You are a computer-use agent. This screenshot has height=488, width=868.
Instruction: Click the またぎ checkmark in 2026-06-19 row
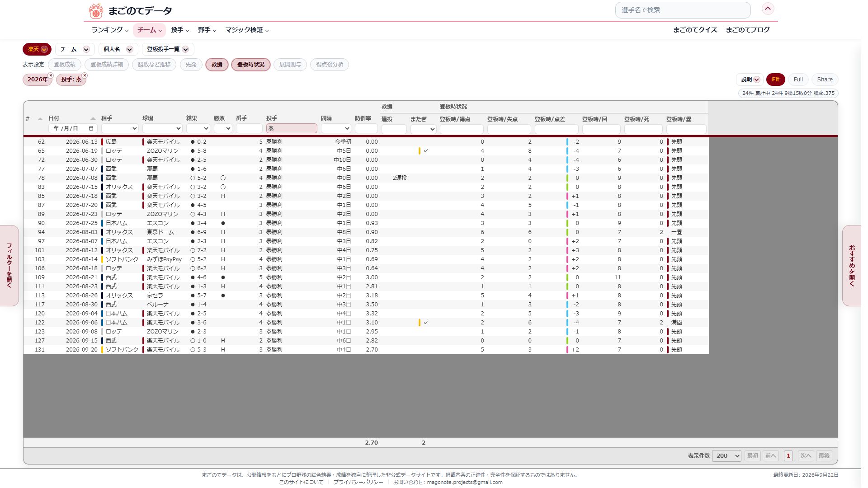(x=426, y=151)
